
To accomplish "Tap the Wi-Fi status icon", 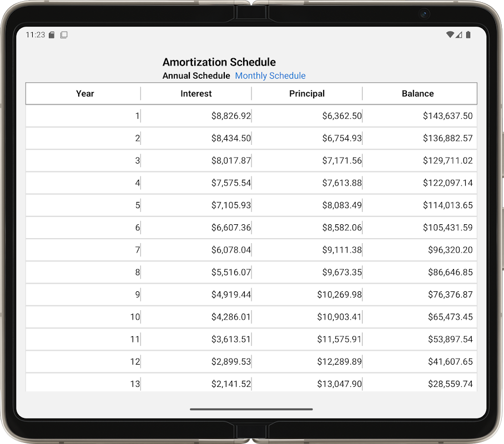I will click(x=450, y=34).
